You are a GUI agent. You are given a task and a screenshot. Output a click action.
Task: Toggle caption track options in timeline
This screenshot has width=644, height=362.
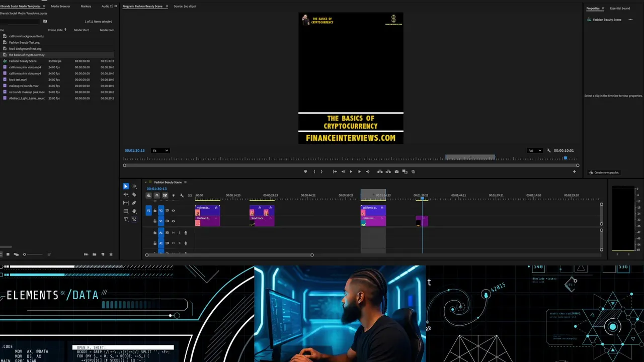point(190,196)
